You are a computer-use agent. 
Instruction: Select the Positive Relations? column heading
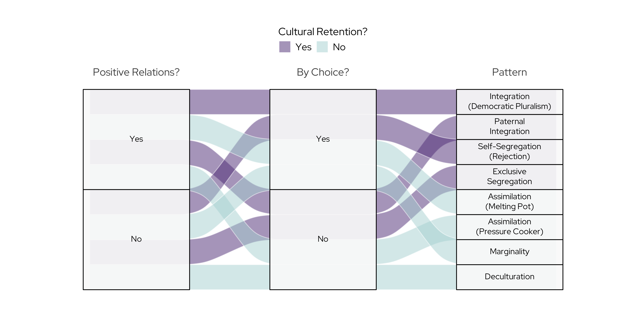136,72
